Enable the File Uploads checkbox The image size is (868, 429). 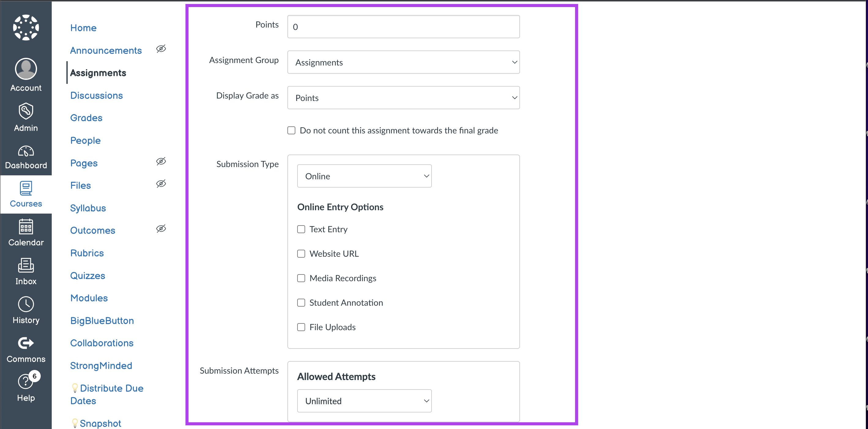301,327
